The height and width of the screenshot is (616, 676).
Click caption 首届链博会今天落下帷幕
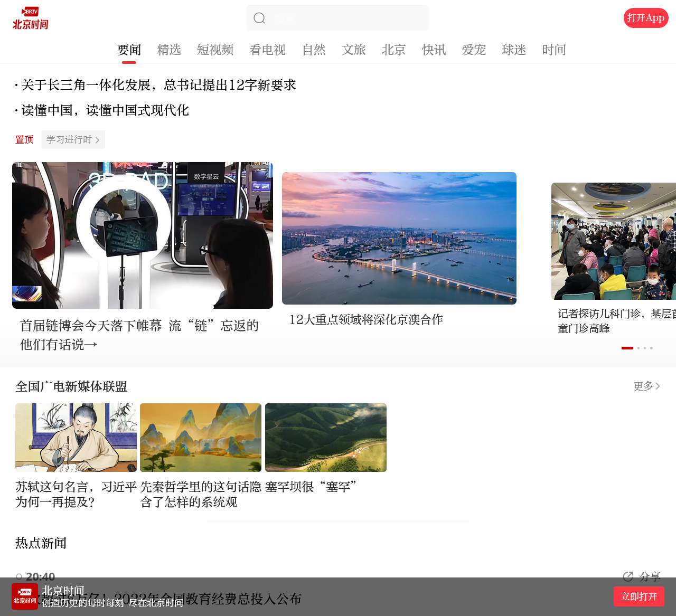click(139, 335)
